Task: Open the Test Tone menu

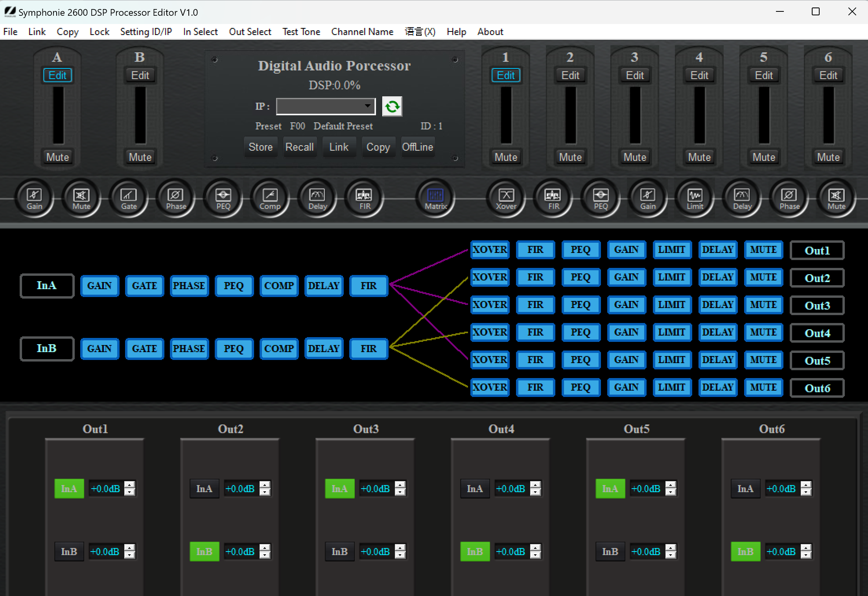Action: [301, 32]
